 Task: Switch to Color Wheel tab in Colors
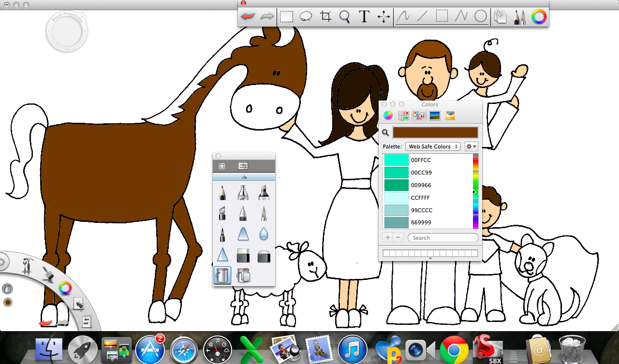click(x=388, y=116)
